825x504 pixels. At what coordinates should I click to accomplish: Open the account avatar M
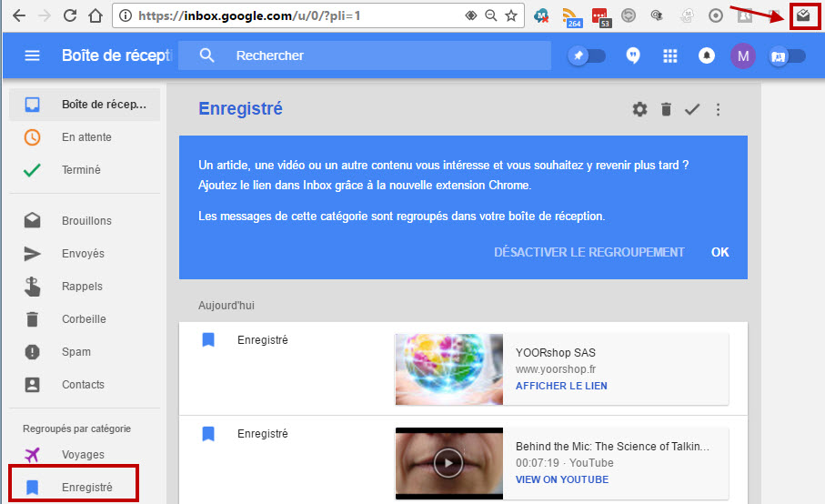743,55
